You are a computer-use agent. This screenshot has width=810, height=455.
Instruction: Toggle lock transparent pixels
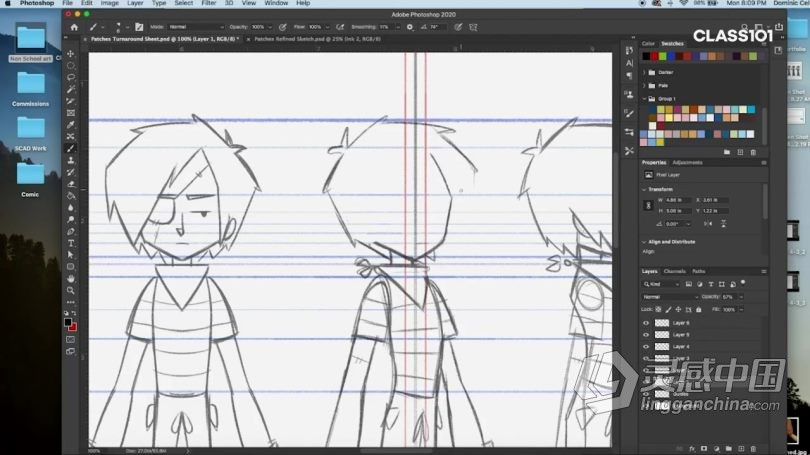point(658,309)
